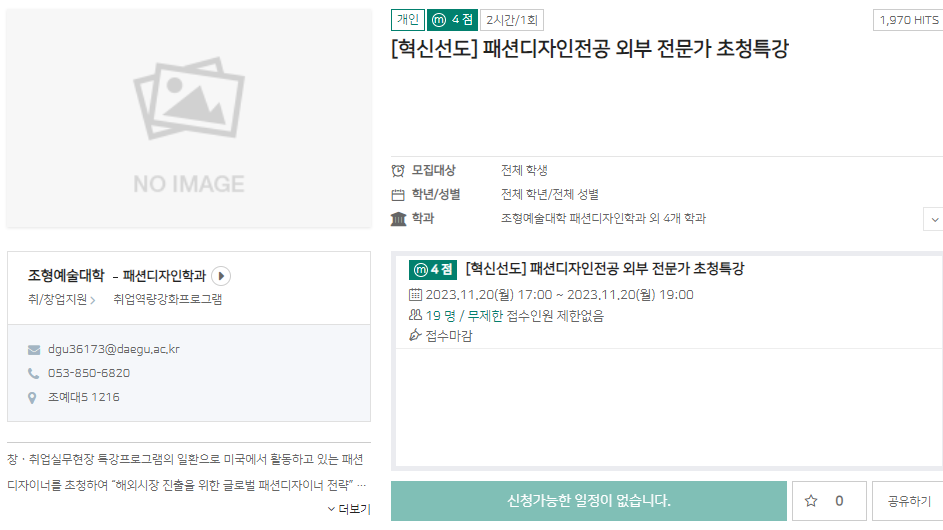Click the clock icon next to 모집대상

(398, 170)
